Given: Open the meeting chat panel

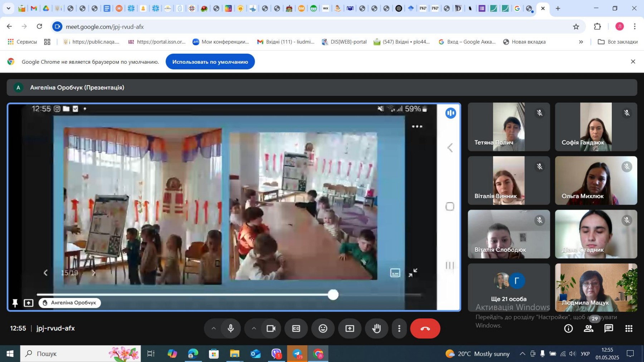Looking at the screenshot, I should [609, 328].
